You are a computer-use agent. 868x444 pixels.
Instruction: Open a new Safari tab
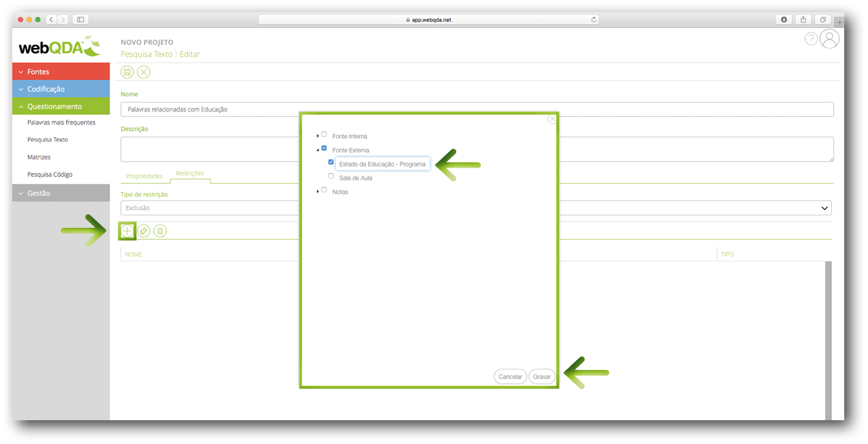(x=839, y=22)
